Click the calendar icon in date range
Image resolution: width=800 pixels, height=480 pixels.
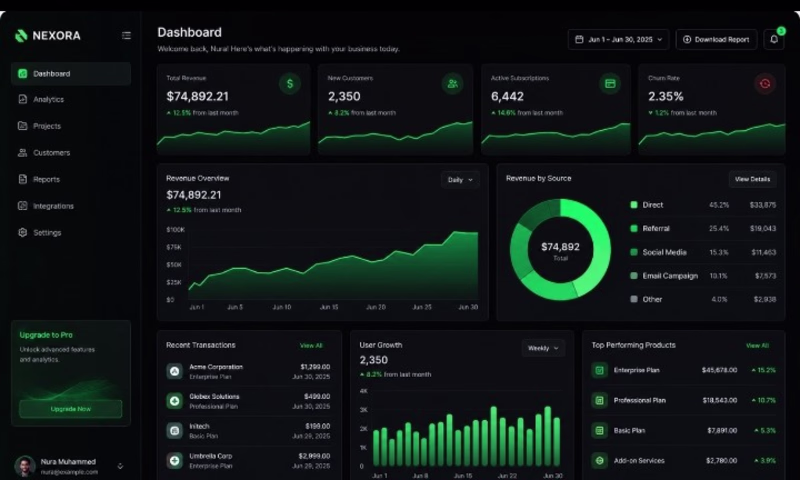579,39
